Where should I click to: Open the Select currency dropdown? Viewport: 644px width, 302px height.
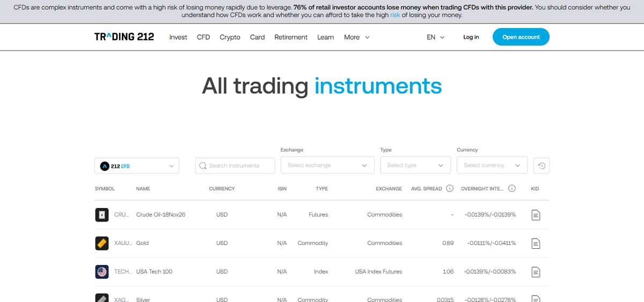point(492,166)
